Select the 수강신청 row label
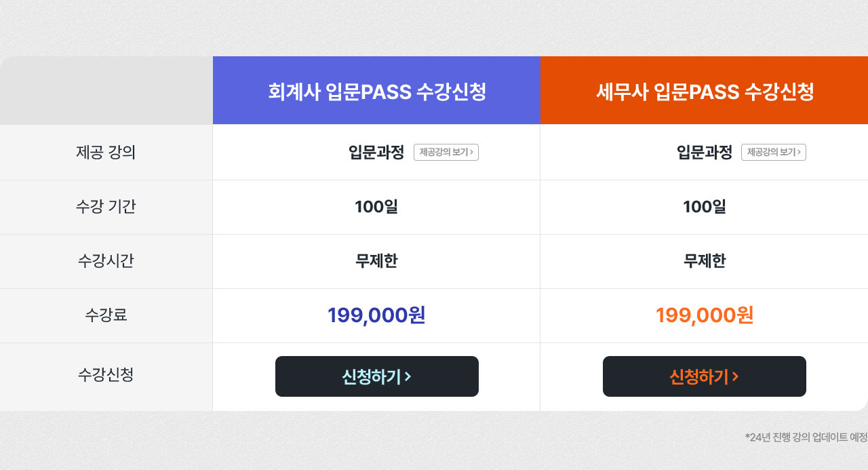The height and width of the screenshot is (470, 868). pyautogui.click(x=106, y=374)
